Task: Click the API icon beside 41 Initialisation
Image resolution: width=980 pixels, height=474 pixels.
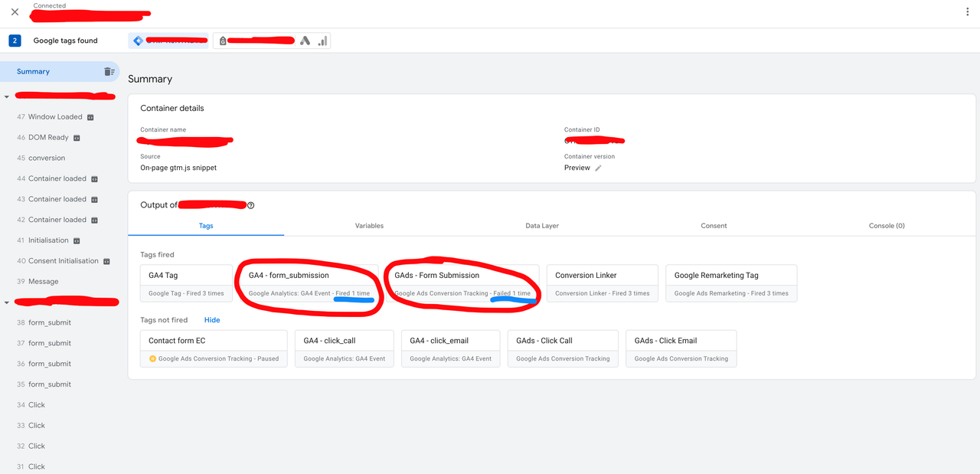Action: [x=77, y=240]
